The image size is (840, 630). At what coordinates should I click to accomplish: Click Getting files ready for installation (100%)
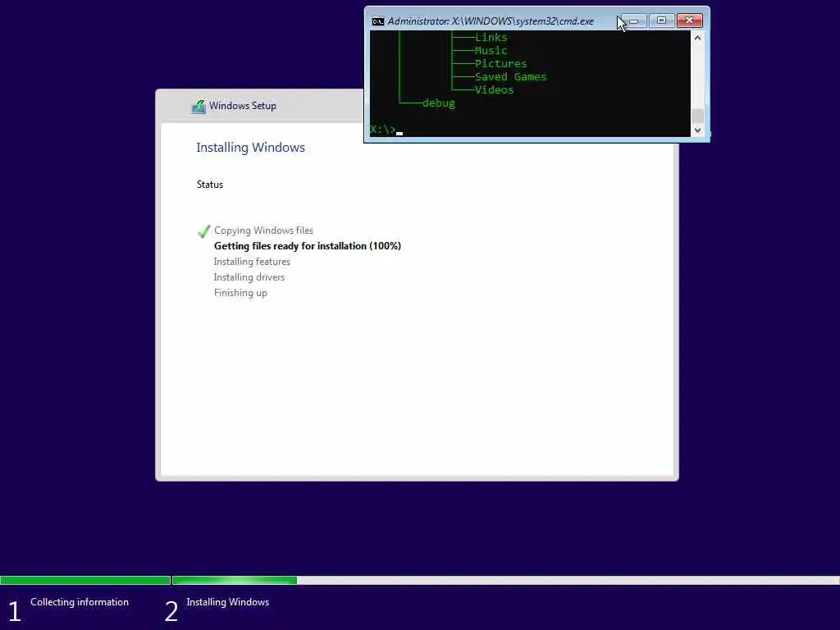(308, 246)
